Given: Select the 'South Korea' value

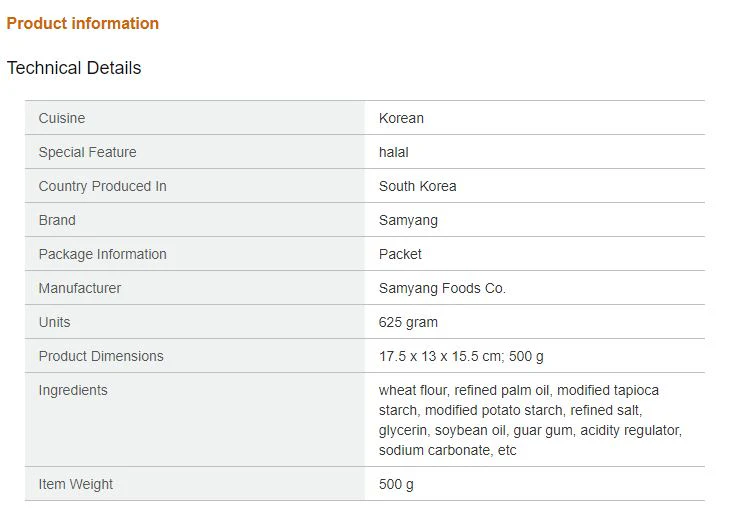Looking at the screenshot, I should coord(417,186).
